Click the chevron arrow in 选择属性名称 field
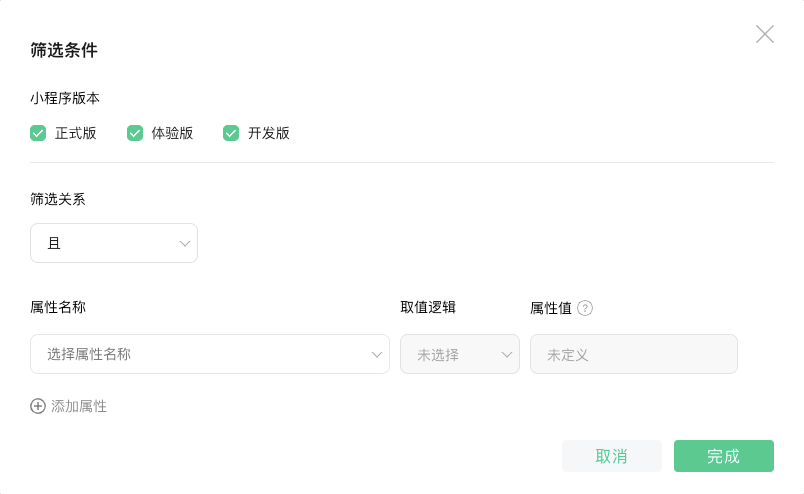Screen dimensions: 804x494 [x=377, y=354]
